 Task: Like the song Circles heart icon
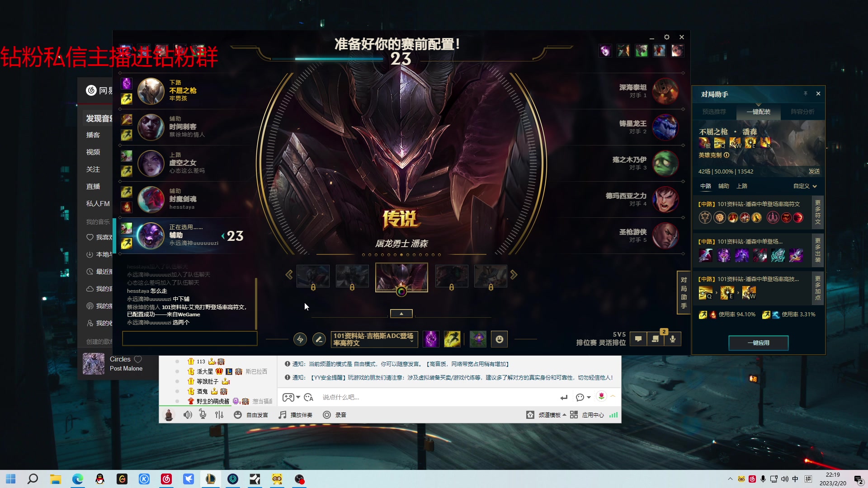(138, 359)
